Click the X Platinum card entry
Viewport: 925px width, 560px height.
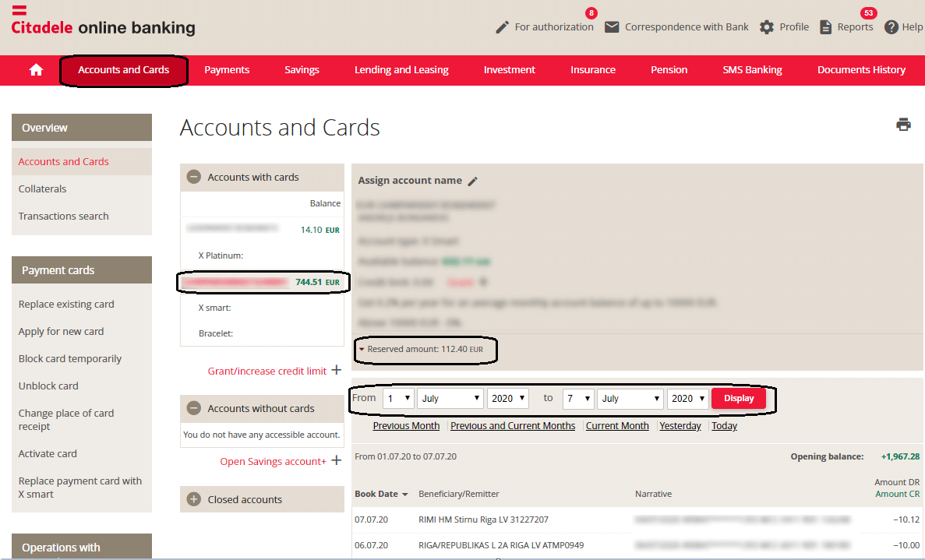(221, 255)
